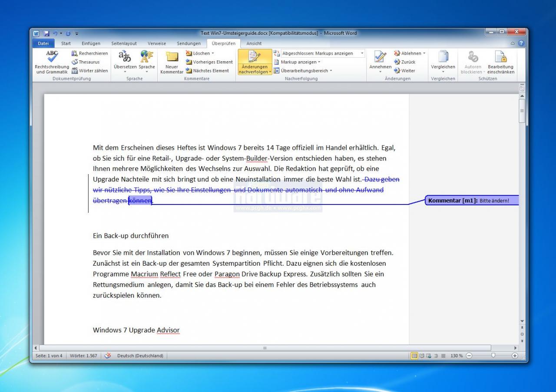This screenshot has width=556, height=392.
Task: Click the ruler toggle above scrollbar
Action: [522, 88]
